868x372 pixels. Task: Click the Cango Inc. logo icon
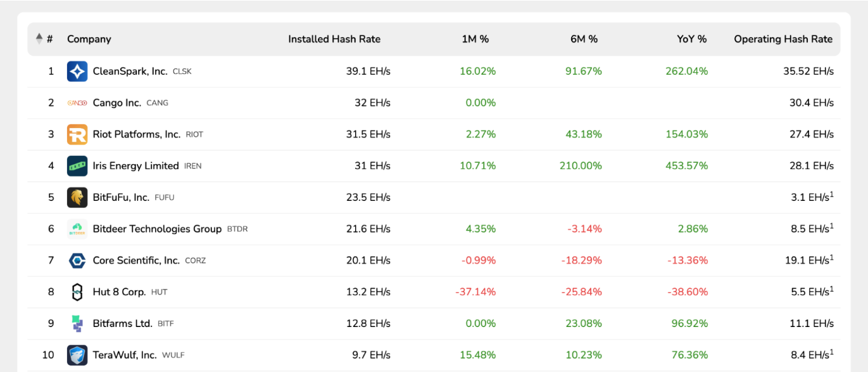[77, 103]
